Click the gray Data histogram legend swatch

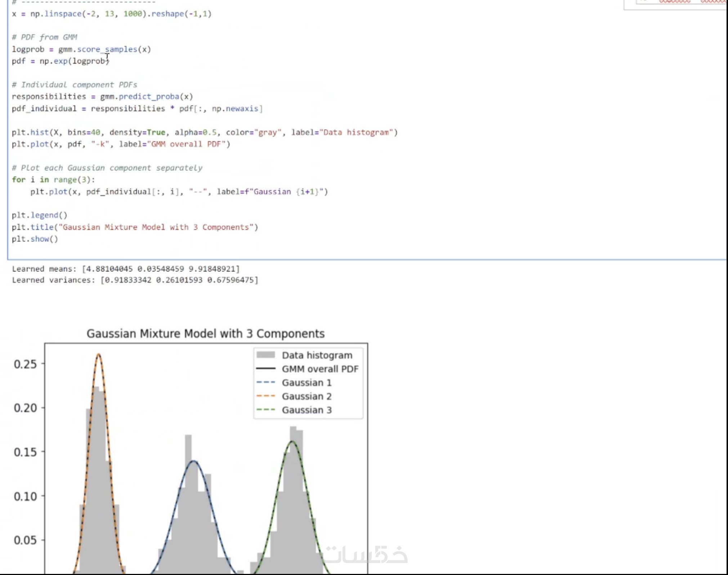pyautogui.click(x=265, y=355)
